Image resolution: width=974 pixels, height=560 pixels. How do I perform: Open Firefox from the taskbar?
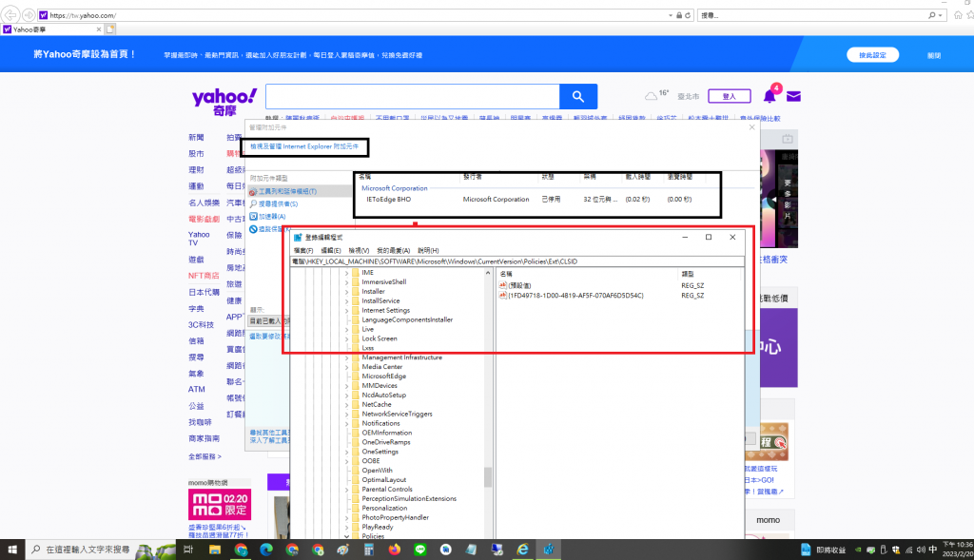click(395, 550)
